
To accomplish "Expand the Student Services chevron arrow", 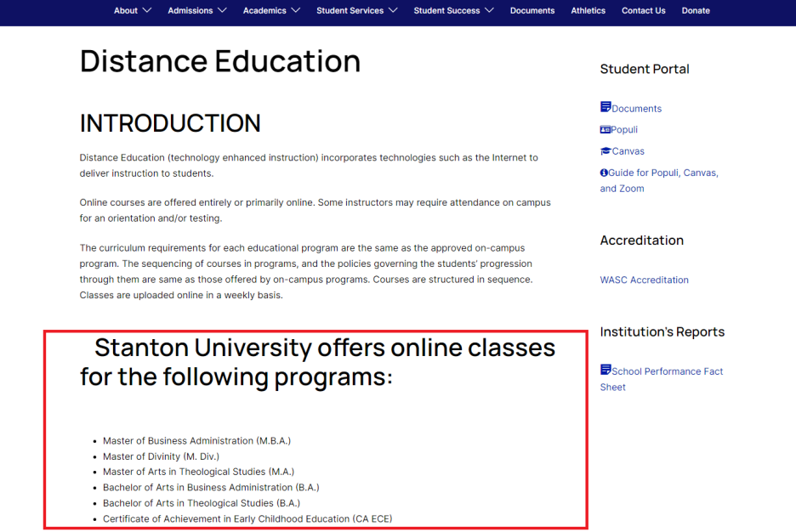I will 393,11.
